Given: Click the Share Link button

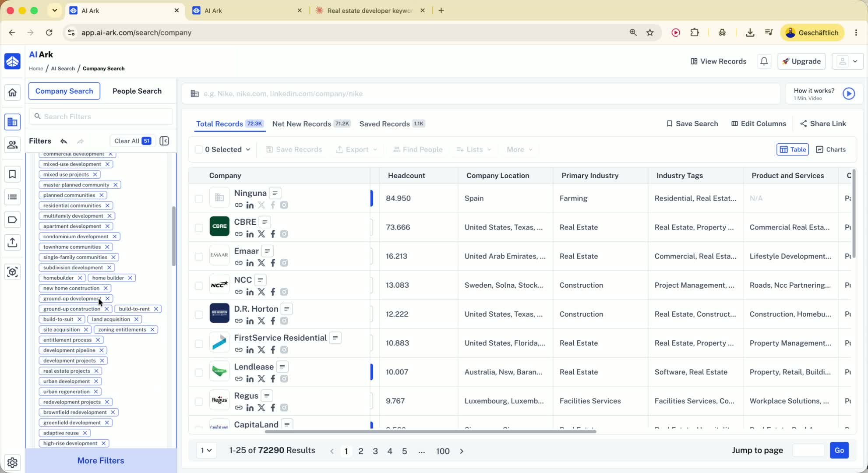Looking at the screenshot, I should (x=823, y=124).
